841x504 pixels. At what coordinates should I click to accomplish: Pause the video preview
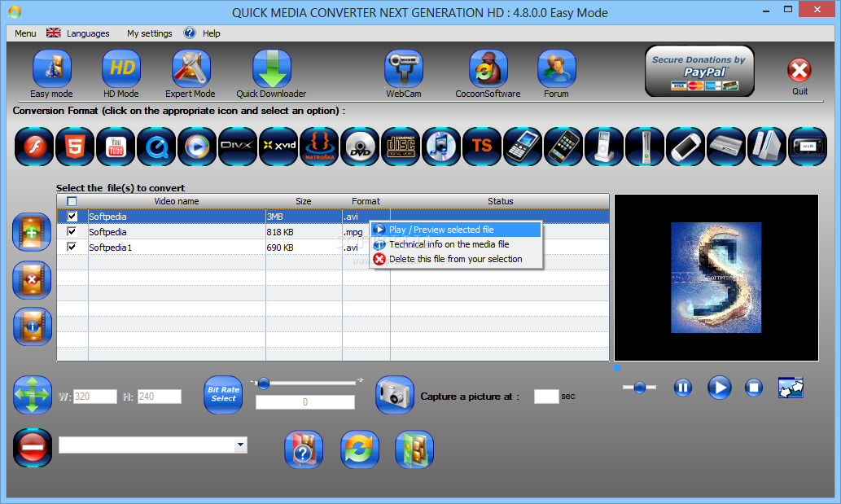pos(683,387)
